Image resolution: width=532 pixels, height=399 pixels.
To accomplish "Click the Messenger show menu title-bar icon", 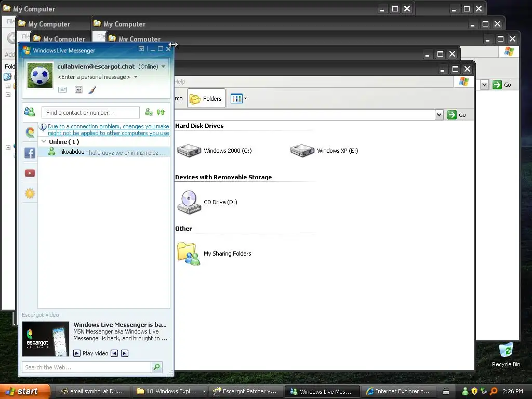I will point(141,48).
